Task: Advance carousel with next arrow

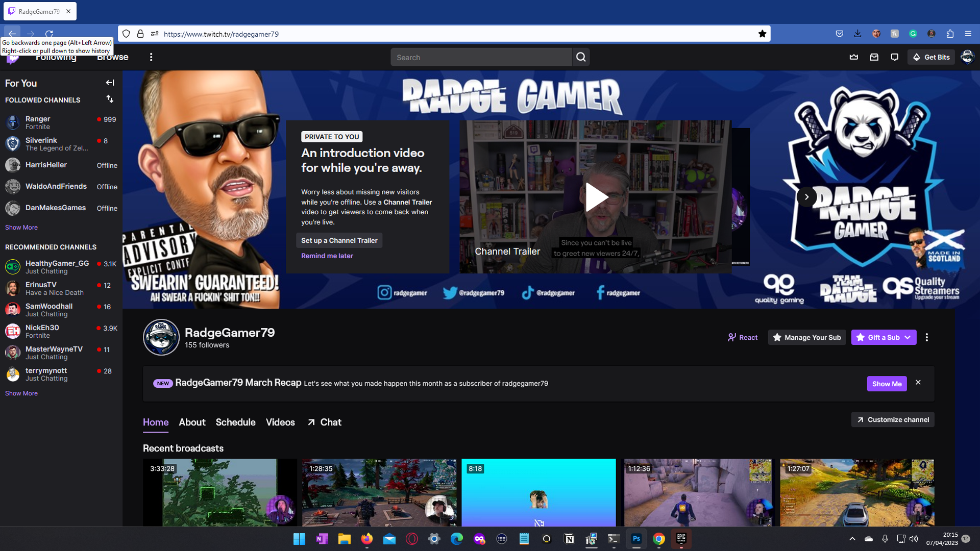Action: point(806,197)
